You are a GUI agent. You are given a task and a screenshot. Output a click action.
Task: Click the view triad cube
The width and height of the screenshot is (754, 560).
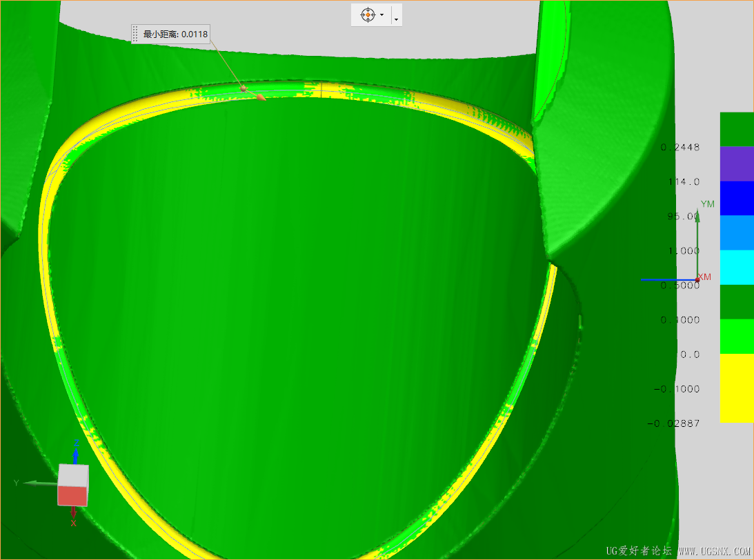tap(73, 485)
